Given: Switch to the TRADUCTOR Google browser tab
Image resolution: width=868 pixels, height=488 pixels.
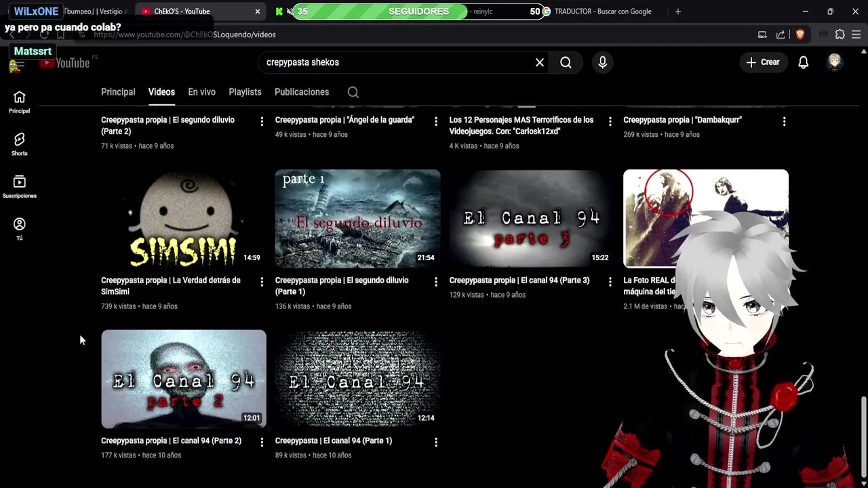Looking at the screenshot, I should pos(597,12).
